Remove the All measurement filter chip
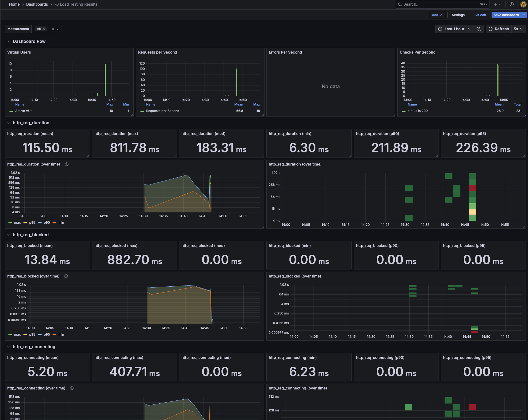Image resolution: width=528 pixels, height=420 pixels. (x=44, y=29)
